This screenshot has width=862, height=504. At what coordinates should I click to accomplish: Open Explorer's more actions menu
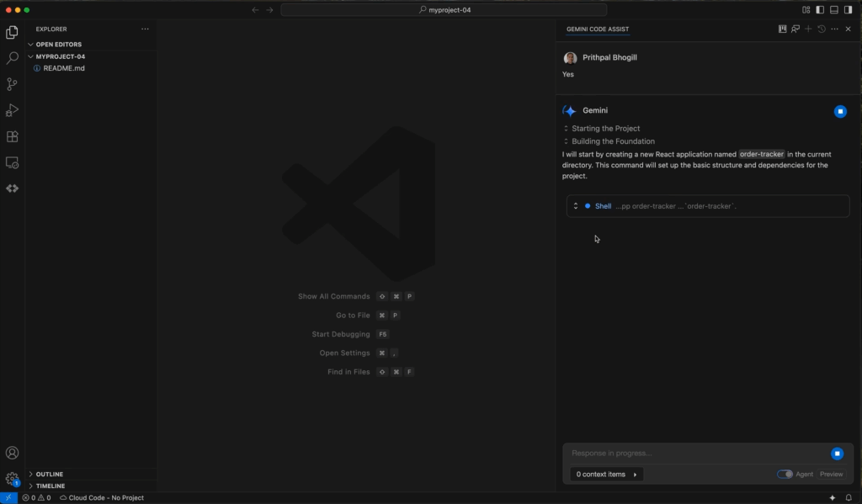[145, 29]
